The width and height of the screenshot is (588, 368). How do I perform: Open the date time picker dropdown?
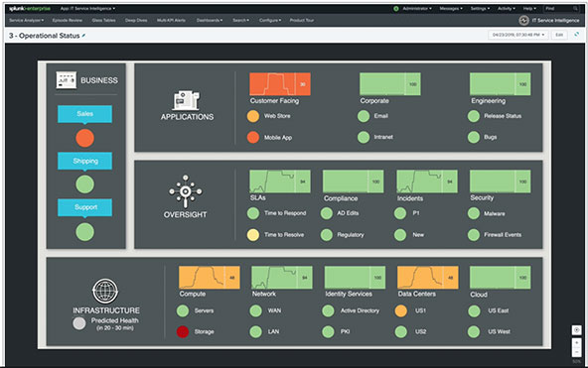[x=518, y=35]
